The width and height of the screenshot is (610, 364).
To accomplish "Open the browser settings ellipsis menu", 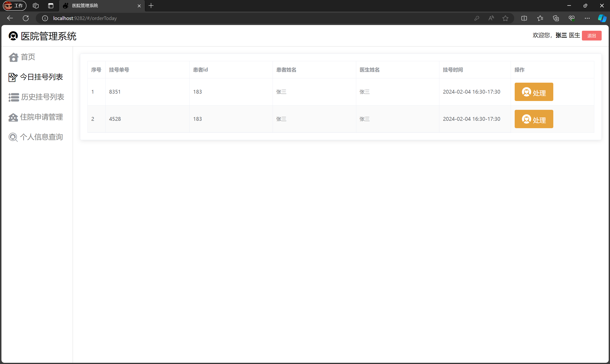I will 587,18.
